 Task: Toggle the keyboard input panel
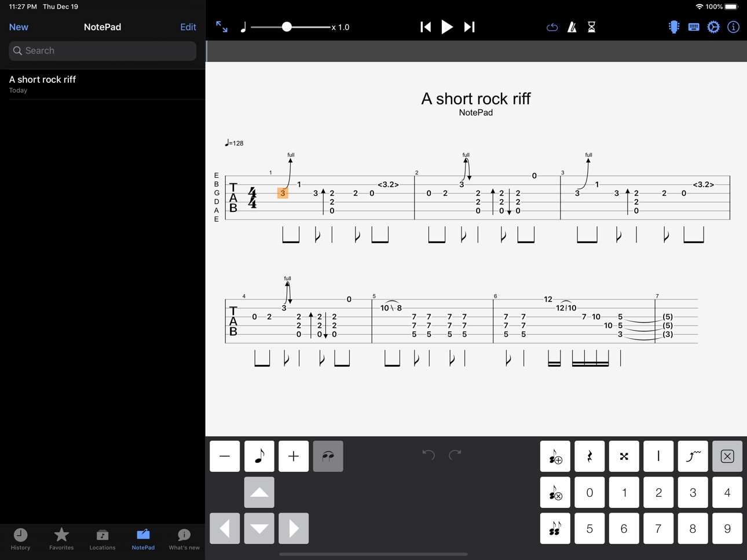[x=694, y=27]
